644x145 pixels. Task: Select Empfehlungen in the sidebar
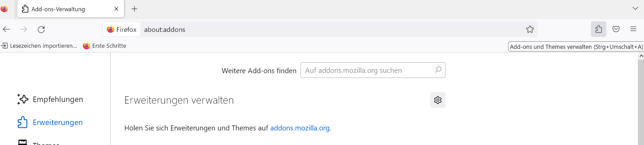(x=58, y=99)
